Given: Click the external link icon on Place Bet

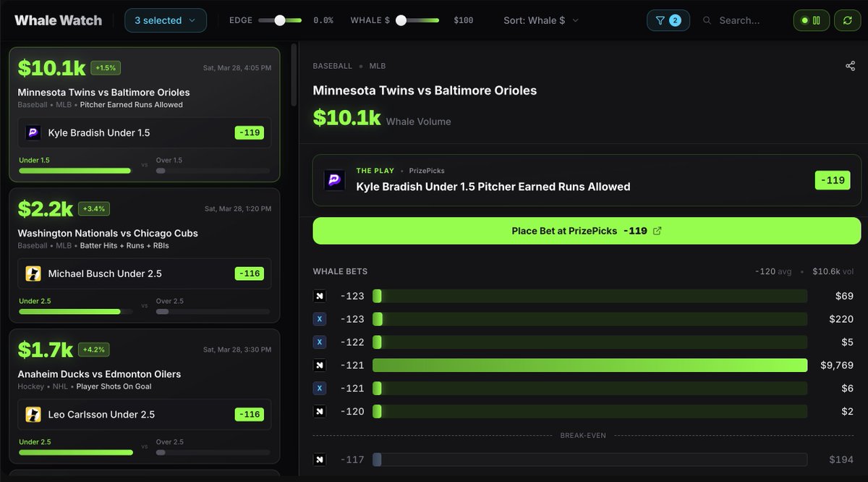Looking at the screenshot, I should (657, 231).
